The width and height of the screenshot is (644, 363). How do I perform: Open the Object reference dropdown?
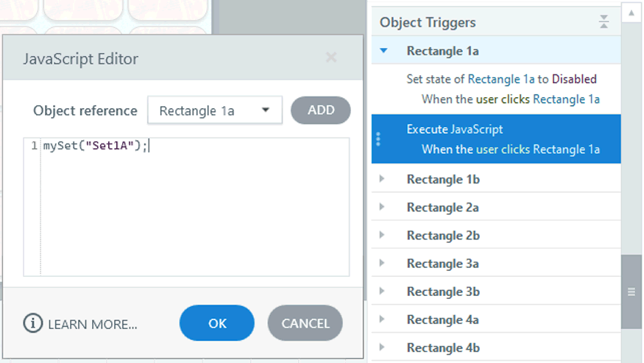[x=215, y=110]
